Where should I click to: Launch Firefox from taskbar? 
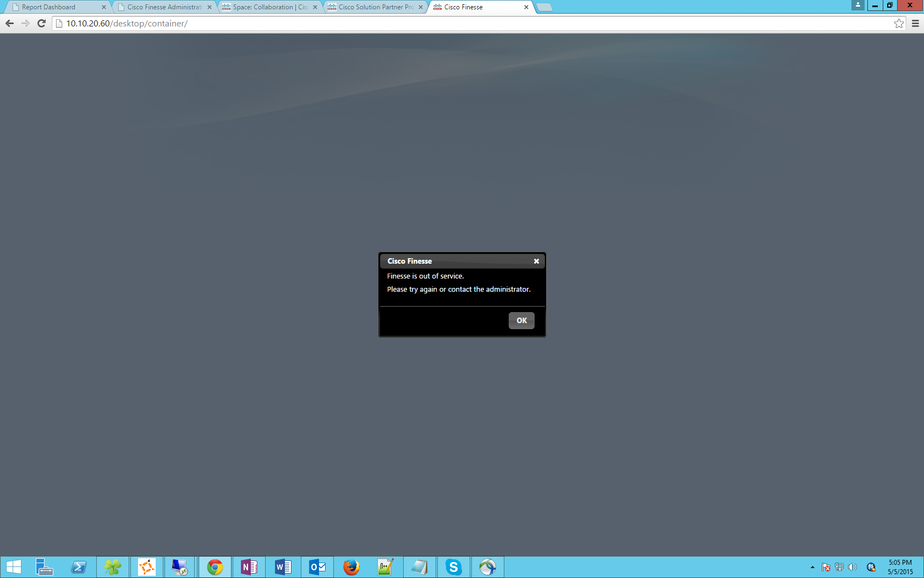(x=351, y=567)
